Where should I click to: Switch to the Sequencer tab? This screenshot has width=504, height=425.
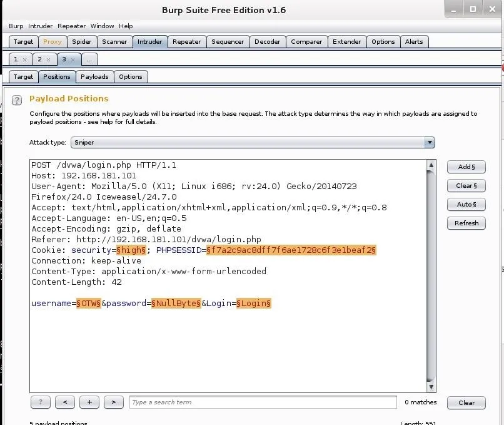point(228,41)
